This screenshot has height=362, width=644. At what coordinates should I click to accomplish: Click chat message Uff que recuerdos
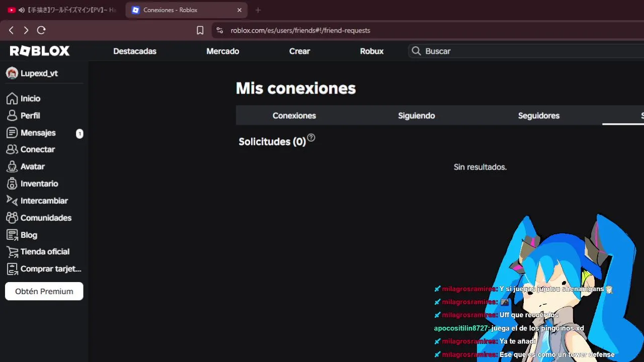(x=529, y=315)
